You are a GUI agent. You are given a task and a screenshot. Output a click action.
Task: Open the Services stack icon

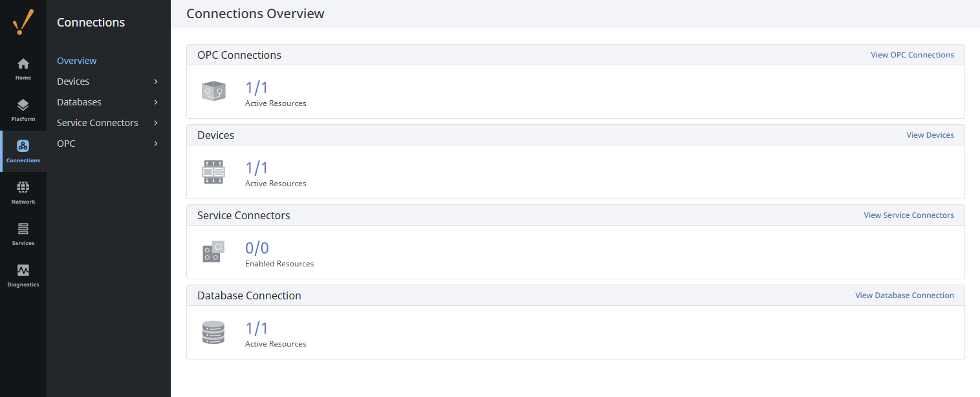pos(23,230)
